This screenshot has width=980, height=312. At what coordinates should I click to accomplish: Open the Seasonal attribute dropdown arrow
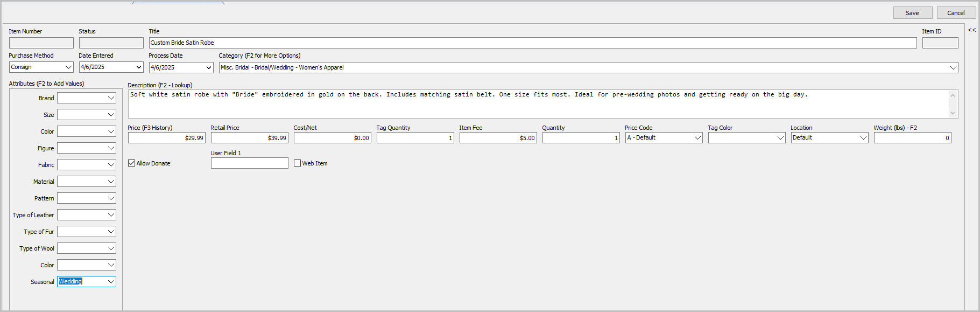point(111,282)
